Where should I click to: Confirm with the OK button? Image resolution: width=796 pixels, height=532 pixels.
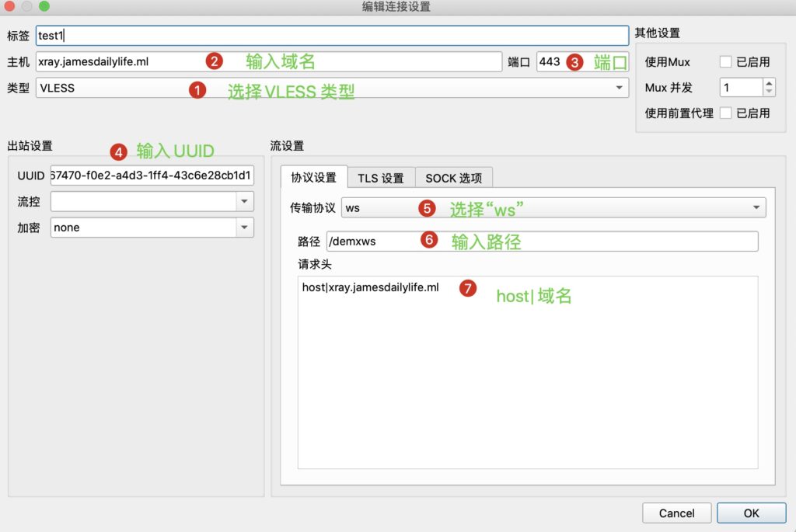(752, 513)
